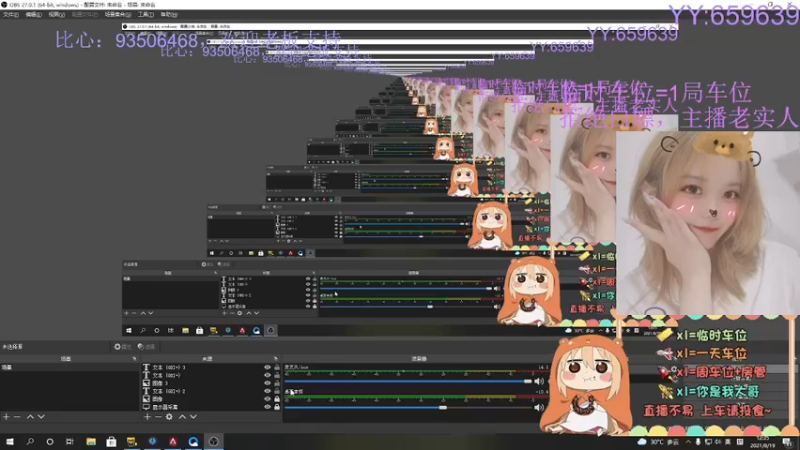Image resolution: width=800 pixels, height=450 pixels.
Task: Open the 工具 menu
Action: tap(145, 15)
